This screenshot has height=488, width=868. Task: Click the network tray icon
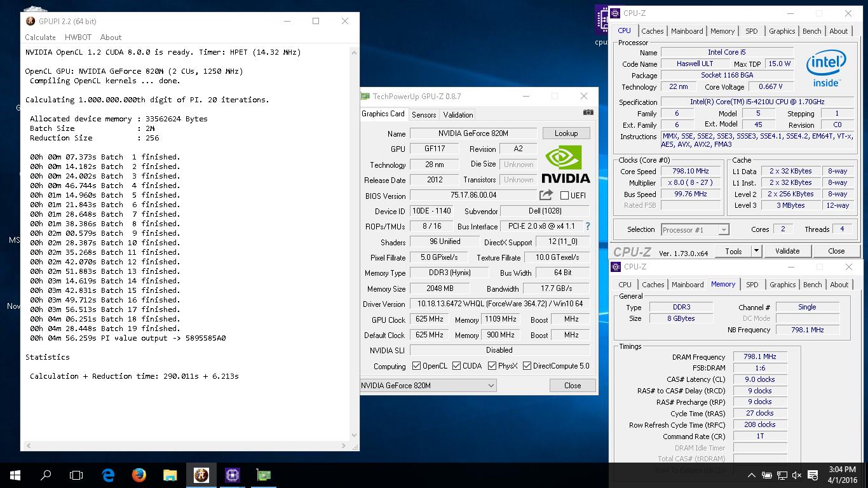coord(782,475)
